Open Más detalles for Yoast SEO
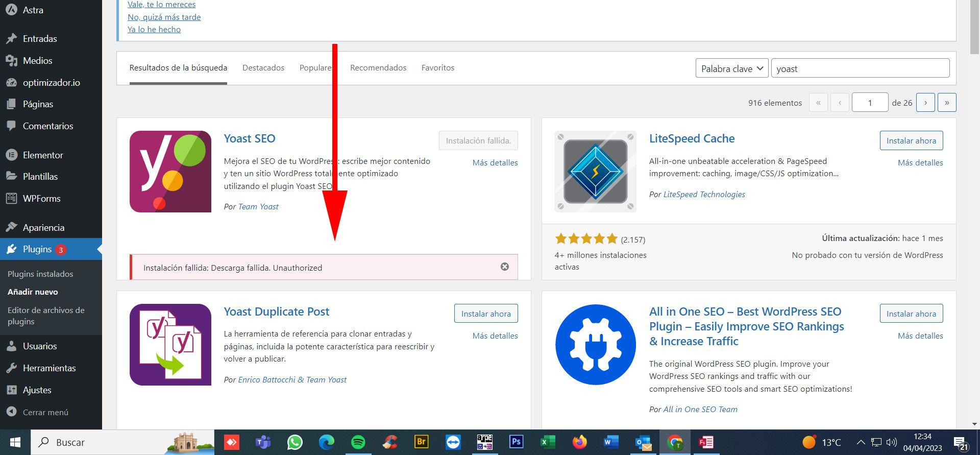The height and width of the screenshot is (455, 980). tap(495, 163)
